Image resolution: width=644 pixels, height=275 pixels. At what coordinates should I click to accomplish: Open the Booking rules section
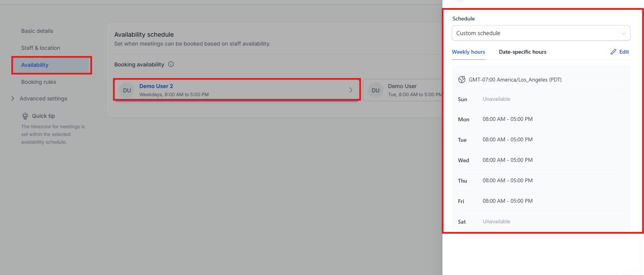[x=39, y=82]
